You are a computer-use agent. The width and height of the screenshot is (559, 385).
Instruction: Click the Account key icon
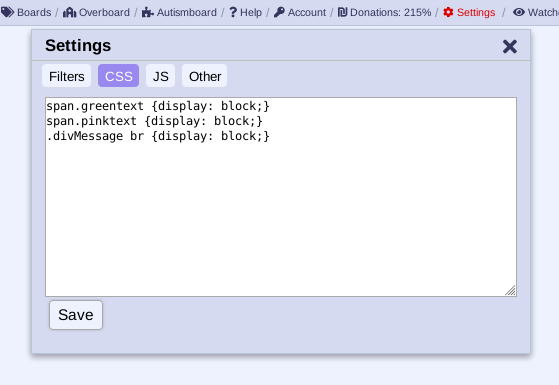[279, 12]
